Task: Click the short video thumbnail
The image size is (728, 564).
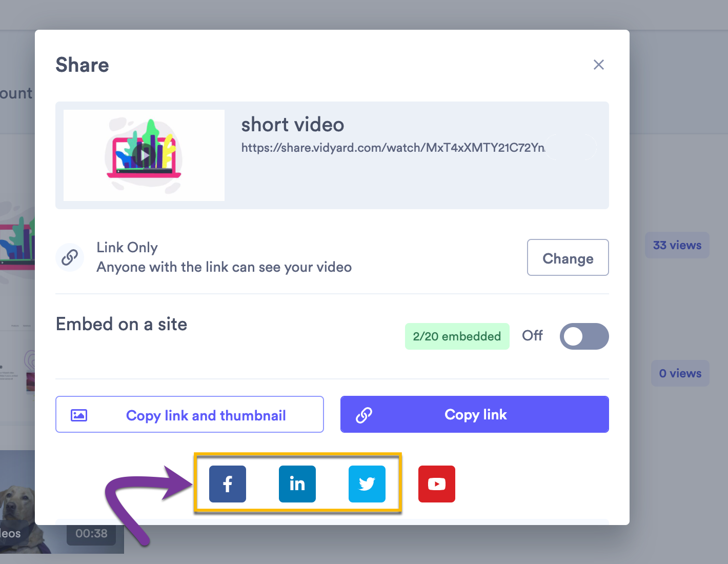Action: (x=144, y=155)
